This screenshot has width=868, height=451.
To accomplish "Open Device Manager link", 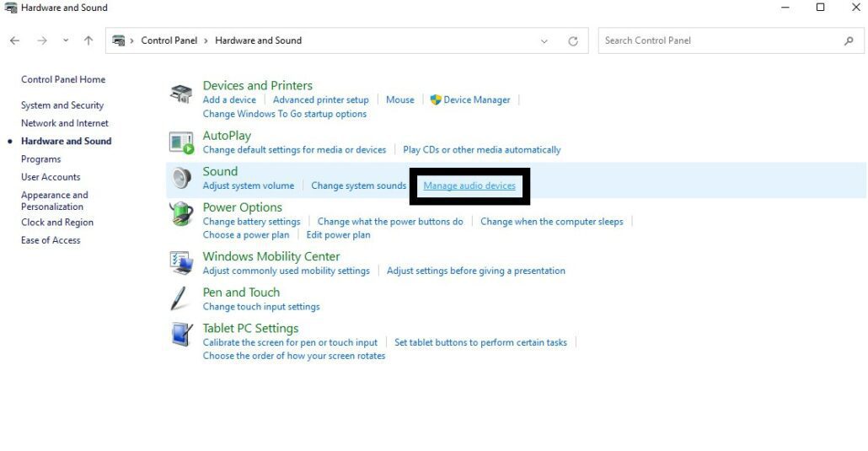I will [x=477, y=99].
